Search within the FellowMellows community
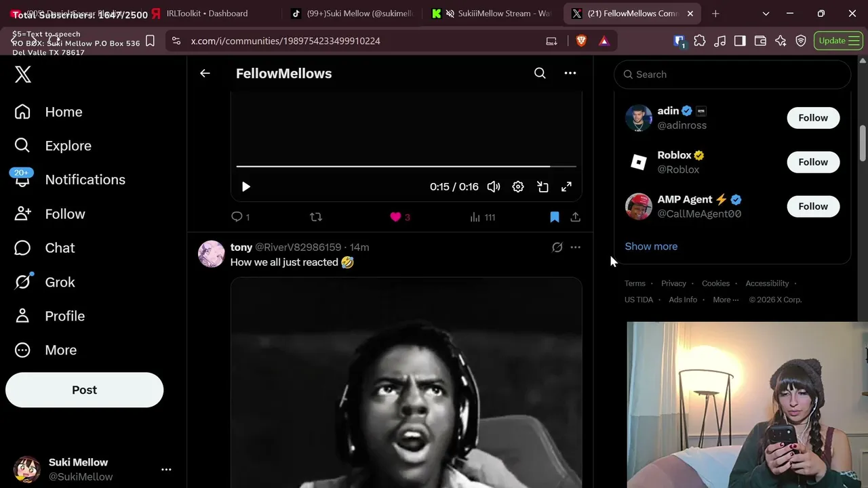This screenshot has width=868, height=488. pyautogui.click(x=540, y=73)
